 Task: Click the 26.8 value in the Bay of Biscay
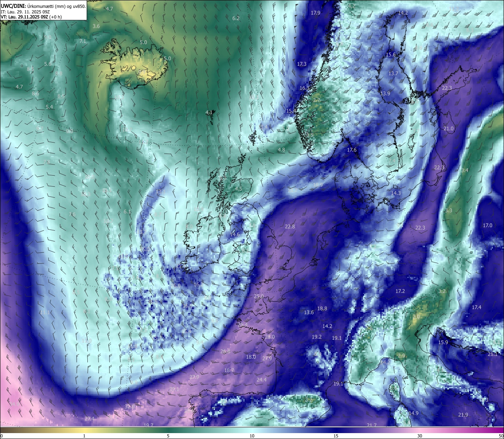[225, 352]
